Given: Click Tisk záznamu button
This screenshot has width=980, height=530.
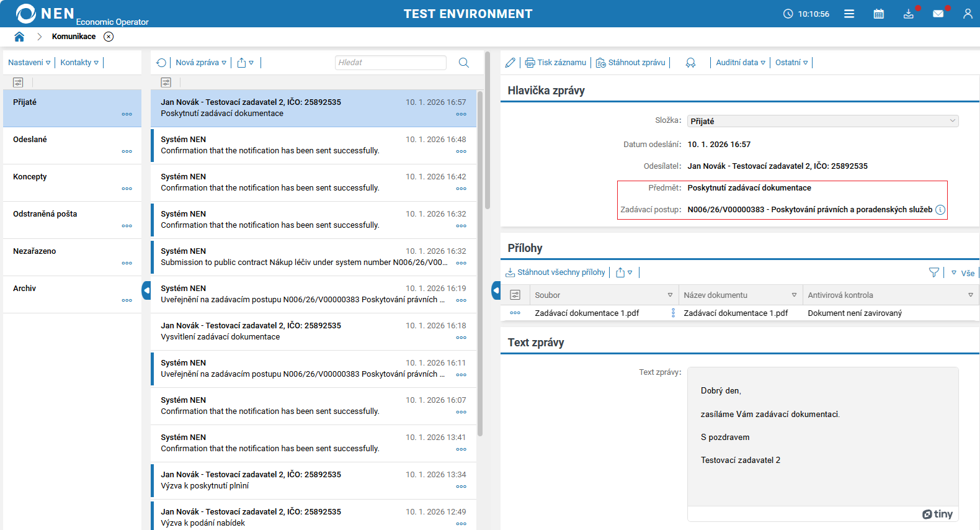Looking at the screenshot, I should tap(555, 63).
